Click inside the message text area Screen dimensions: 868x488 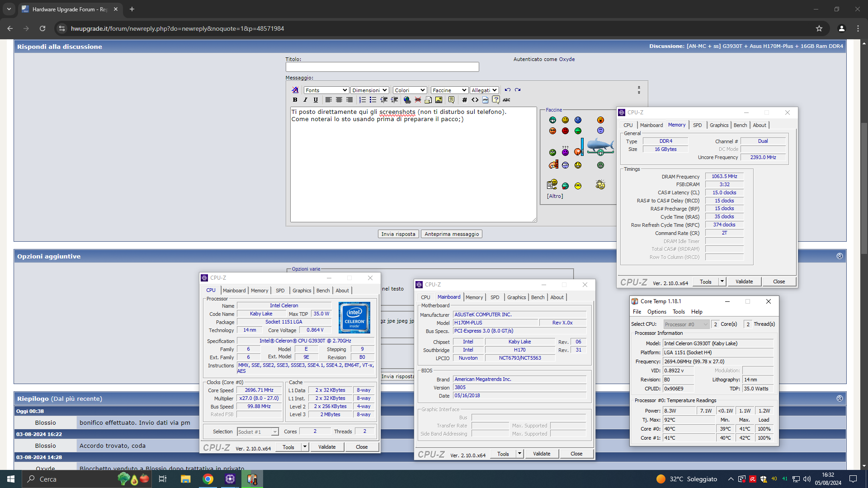(413, 164)
